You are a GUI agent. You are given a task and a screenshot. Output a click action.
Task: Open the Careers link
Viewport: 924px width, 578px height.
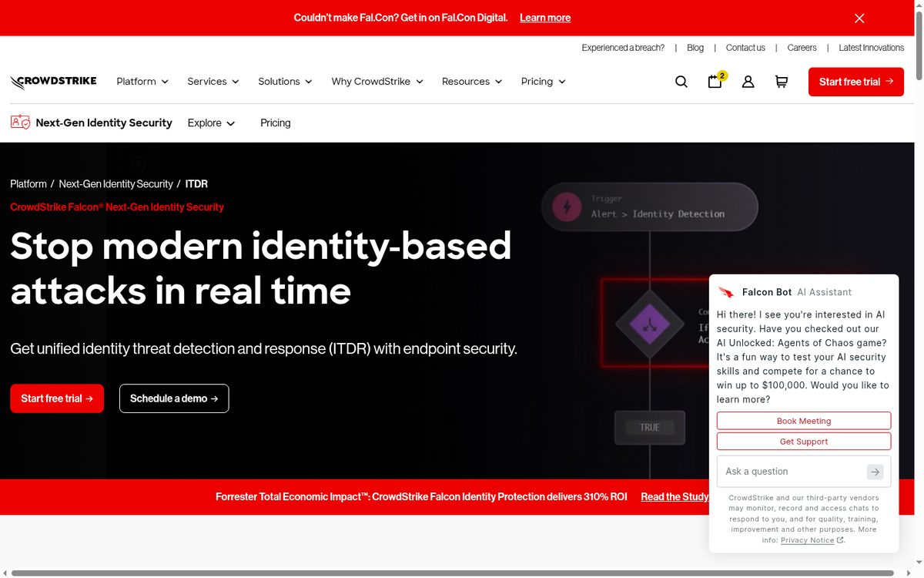click(x=802, y=48)
